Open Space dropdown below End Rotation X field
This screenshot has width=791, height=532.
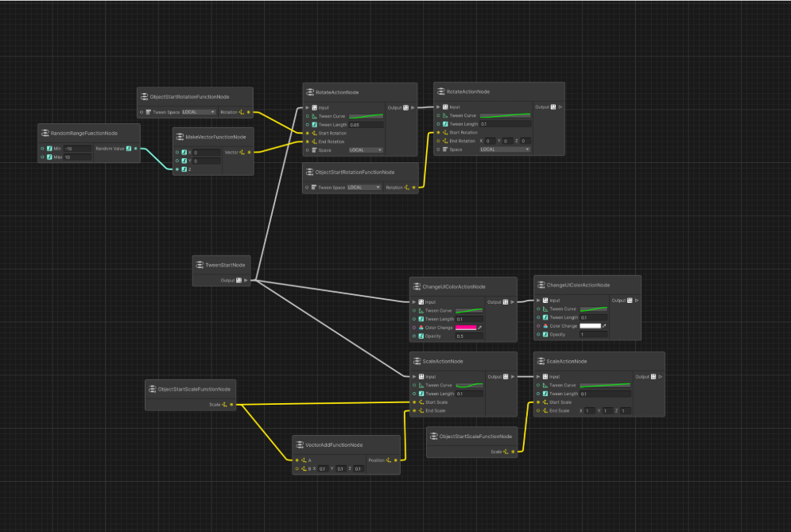coord(505,150)
